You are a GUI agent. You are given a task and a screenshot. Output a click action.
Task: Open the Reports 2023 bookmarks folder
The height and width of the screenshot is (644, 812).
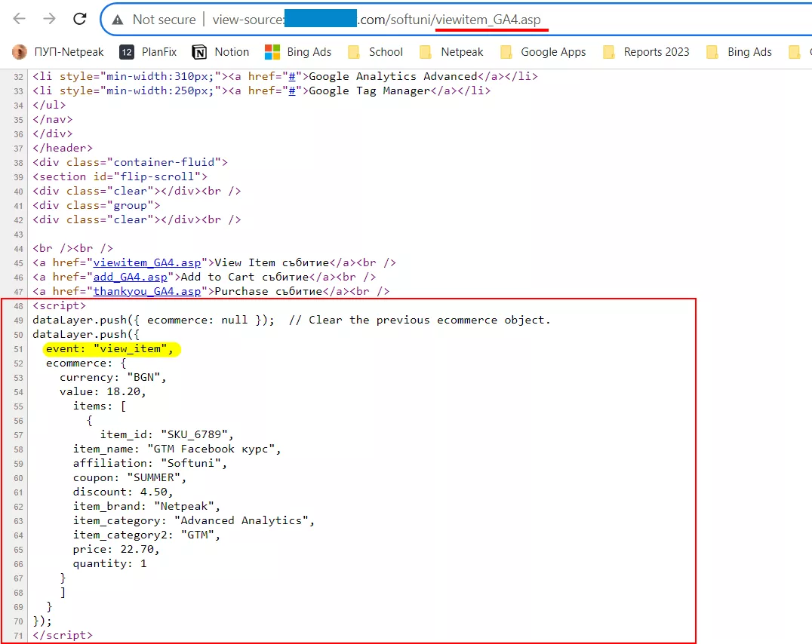646,52
